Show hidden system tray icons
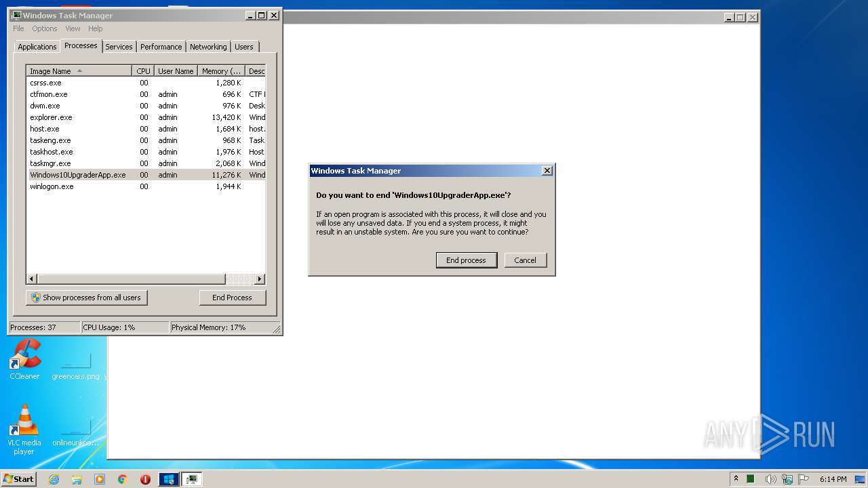 (x=736, y=479)
